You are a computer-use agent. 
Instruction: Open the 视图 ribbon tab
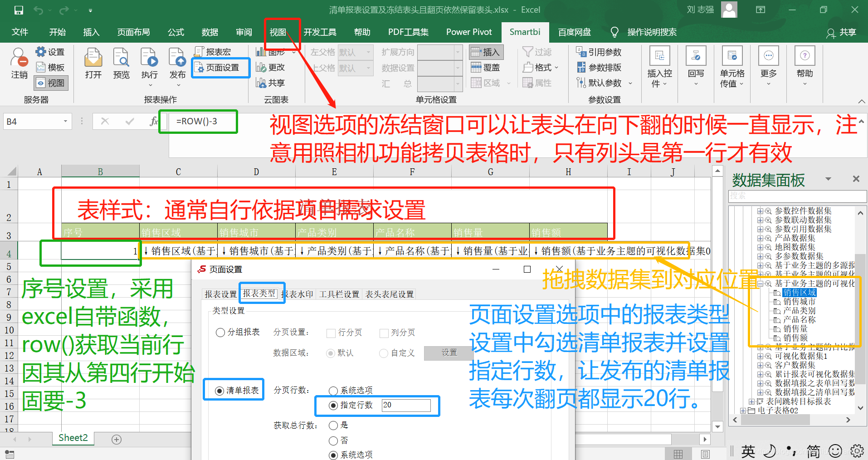[x=278, y=32]
